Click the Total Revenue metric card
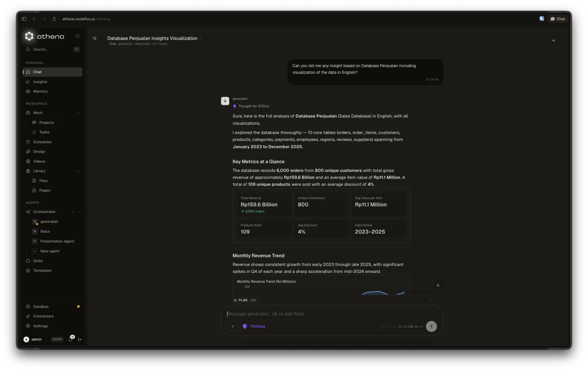 click(x=264, y=205)
